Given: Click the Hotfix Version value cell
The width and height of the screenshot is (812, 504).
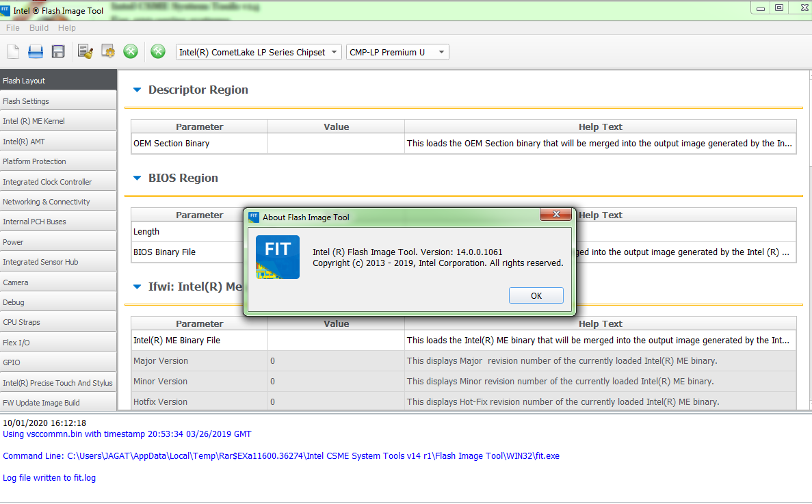Looking at the screenshot, I should click(x=336, y=401).
